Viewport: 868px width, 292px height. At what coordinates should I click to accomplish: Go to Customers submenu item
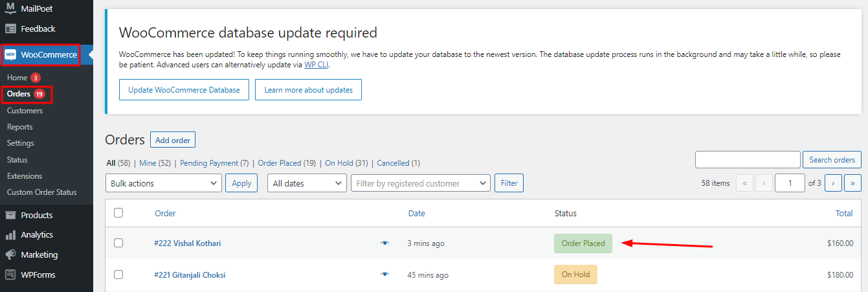[x=25, y=111]
